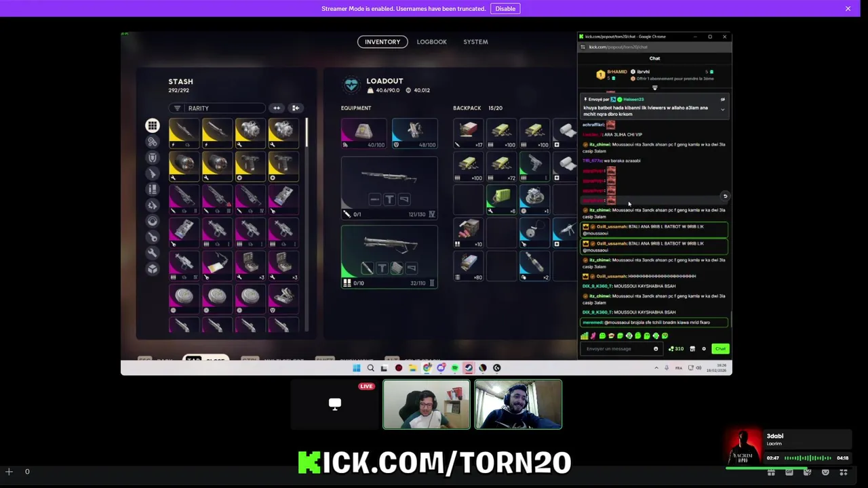868x488 pixels.
Task: Select the all-items grid filter in stash
Action: coord(153,125)
